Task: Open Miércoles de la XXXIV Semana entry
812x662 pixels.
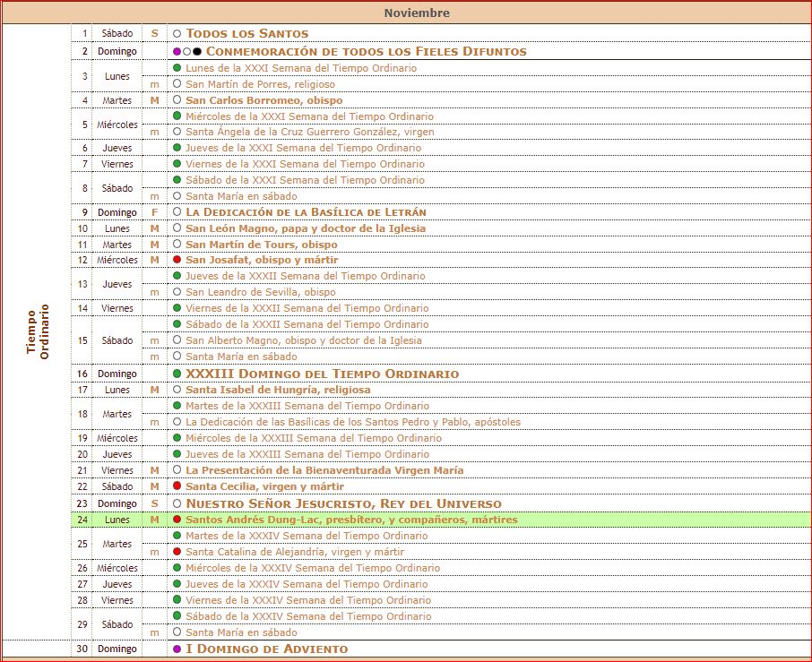Action: (313, 568)
